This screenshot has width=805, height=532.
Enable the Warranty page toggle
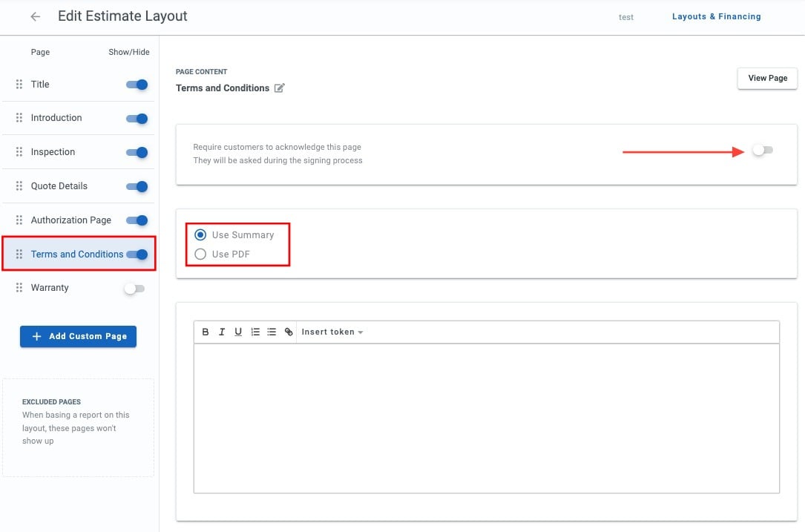coord(134,288)
